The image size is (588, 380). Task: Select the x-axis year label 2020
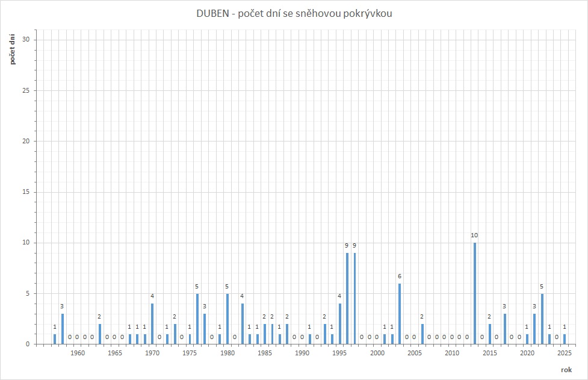tap(527, 353)
